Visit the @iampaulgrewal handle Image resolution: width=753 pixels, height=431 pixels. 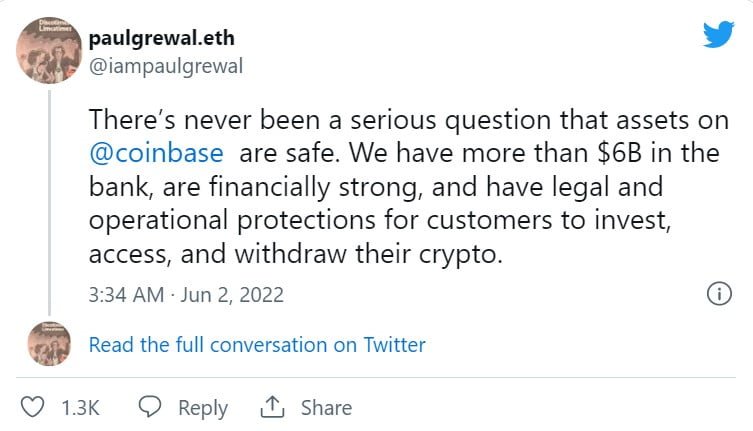165,66
